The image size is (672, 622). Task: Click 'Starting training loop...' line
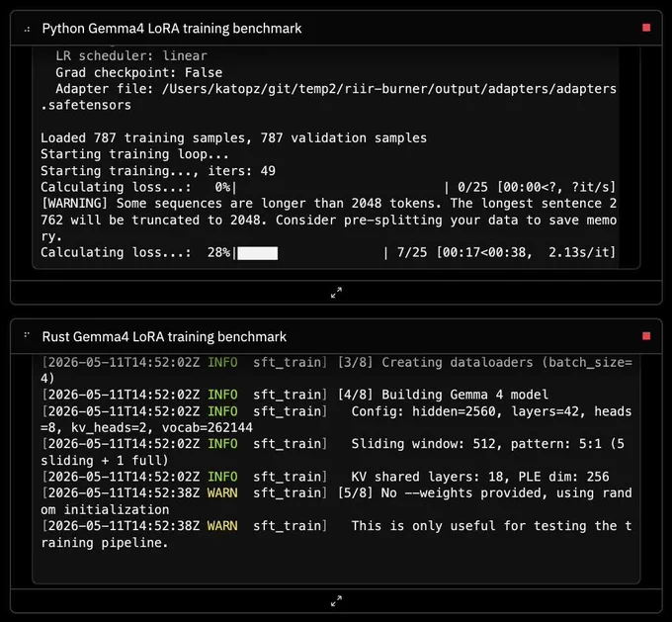pyautogui.click(x=134, y=154)
